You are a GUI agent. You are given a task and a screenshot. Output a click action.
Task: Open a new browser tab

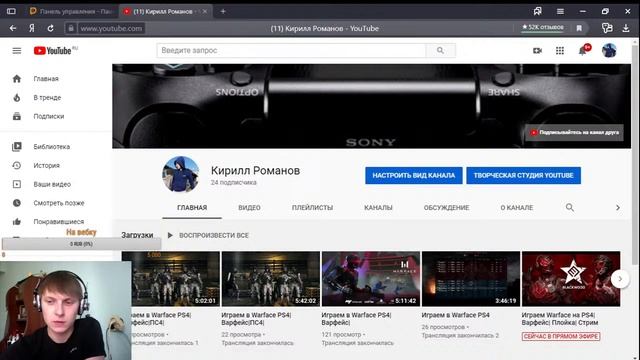tap(223, 11)
